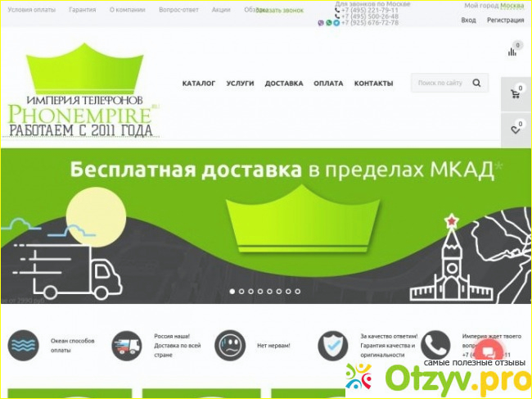532x399 pixels.
Task: Open the Москва city selector
Action: pyautogui.click(x=512, y=6)
